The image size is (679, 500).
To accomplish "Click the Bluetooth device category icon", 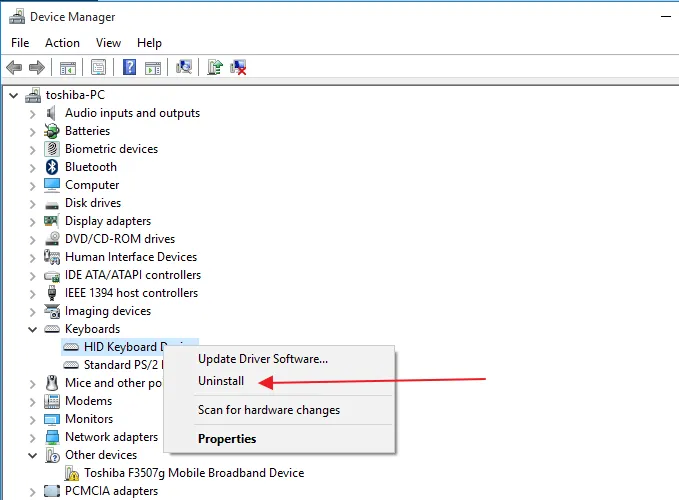I will [52, 167].
